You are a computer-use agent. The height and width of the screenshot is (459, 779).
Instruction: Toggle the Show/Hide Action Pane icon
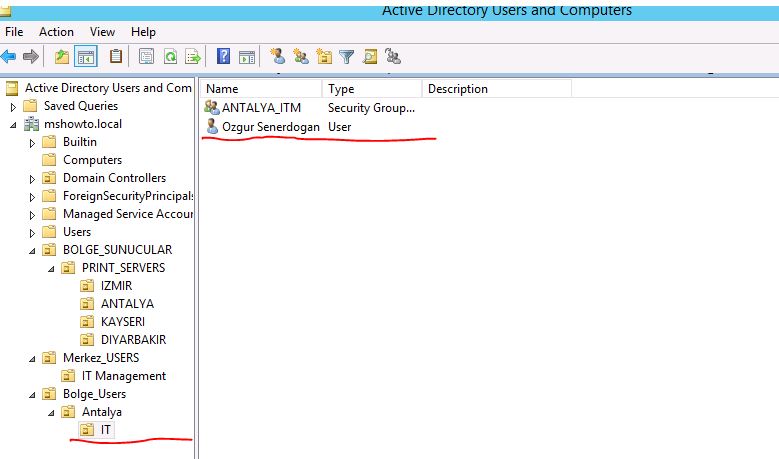[x=247, y=57]
